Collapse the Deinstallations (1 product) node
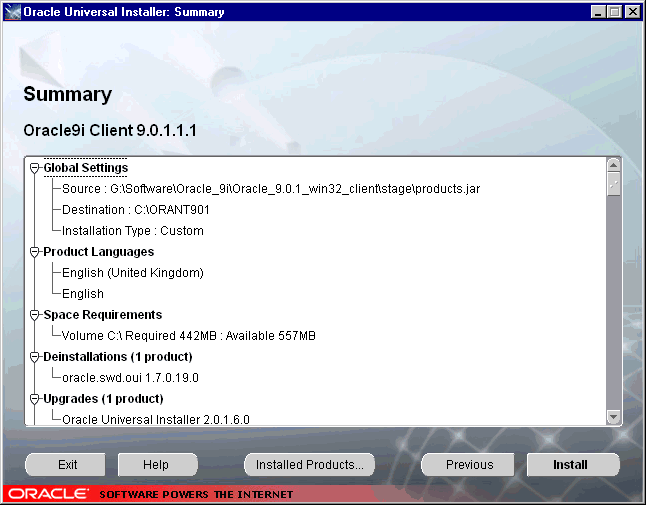This screenshot has height=505, width=646. point(35,357)
